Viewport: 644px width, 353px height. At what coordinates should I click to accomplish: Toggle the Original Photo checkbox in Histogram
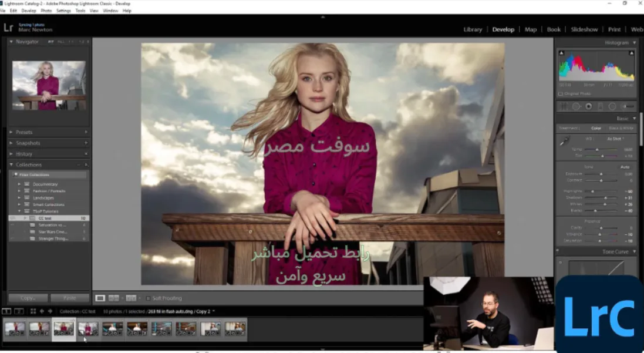point(561,94)
